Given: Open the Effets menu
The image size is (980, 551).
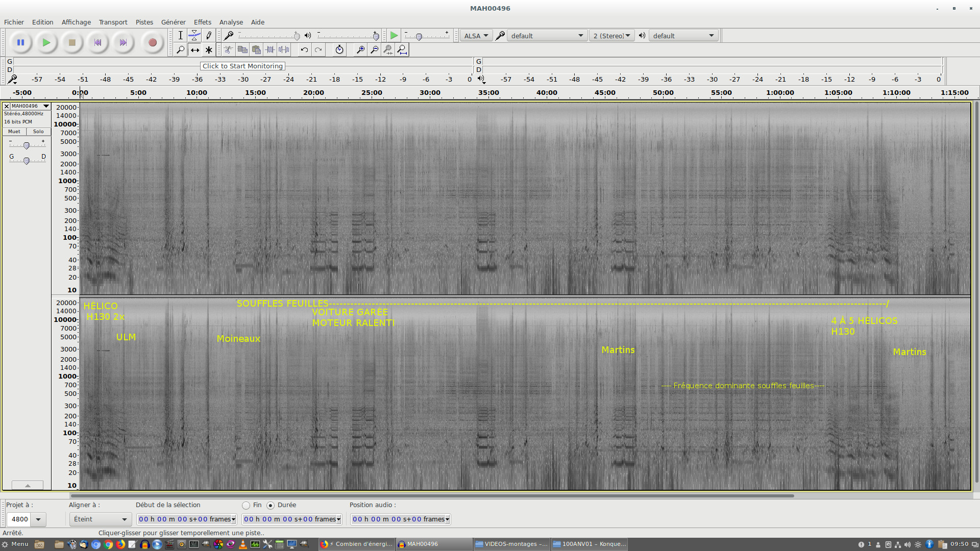Looking at the screenshot, I should tap(202, 22).
